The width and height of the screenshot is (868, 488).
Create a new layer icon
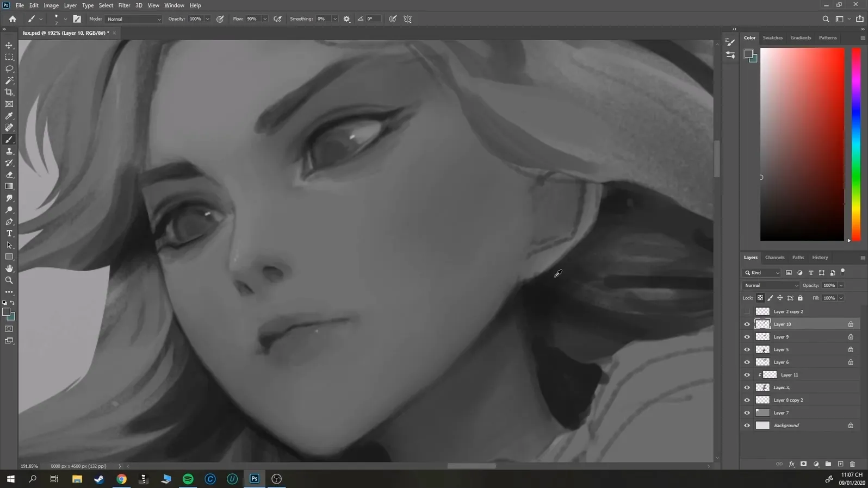point(840,464)
